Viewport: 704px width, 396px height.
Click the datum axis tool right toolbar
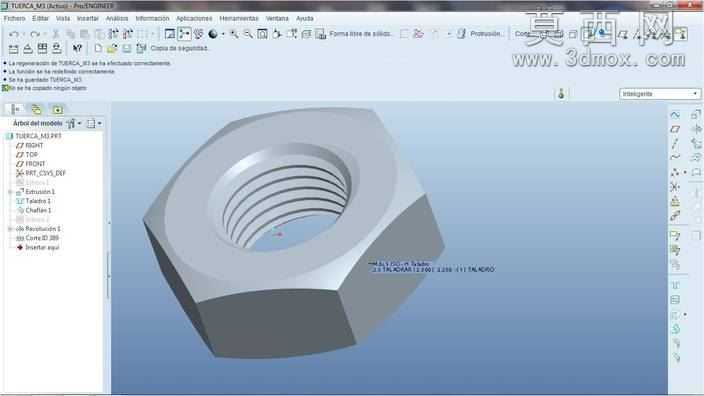coord(675,144)
